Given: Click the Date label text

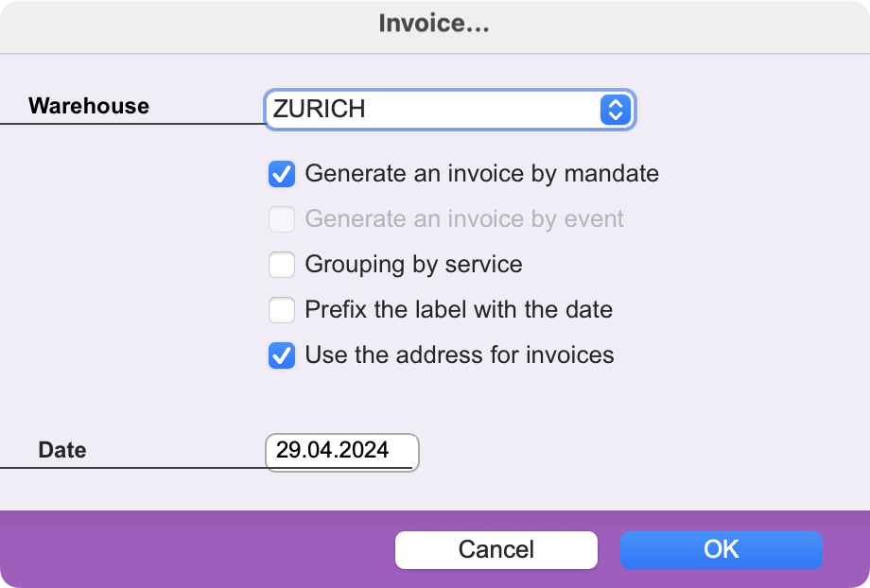Looking at the screenshot, I should pos(62,450).
